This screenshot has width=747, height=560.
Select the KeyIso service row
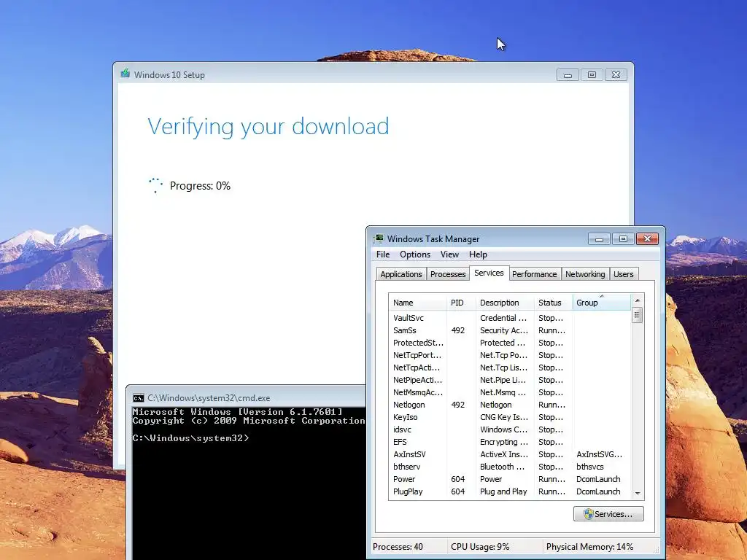click(x=509, y=416)
